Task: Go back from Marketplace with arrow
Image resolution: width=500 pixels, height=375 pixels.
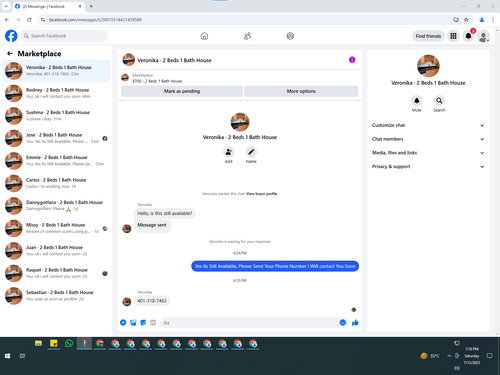Action: [x=10, y=53]
